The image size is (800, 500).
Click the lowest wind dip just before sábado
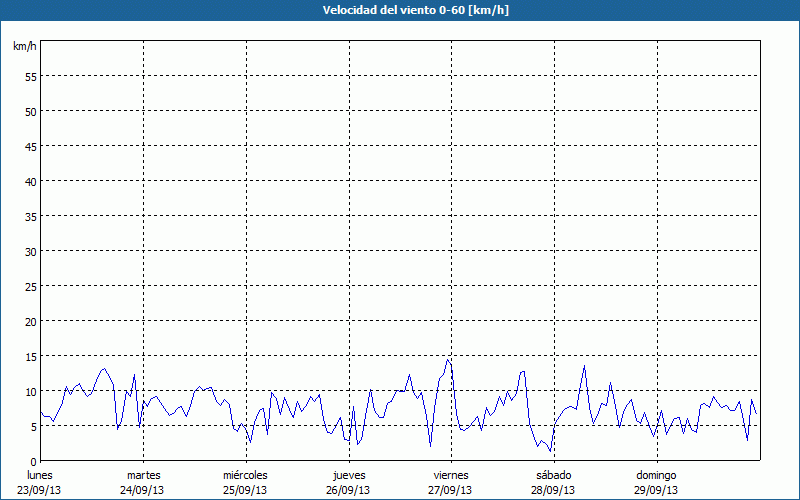[x=550, y=451]
